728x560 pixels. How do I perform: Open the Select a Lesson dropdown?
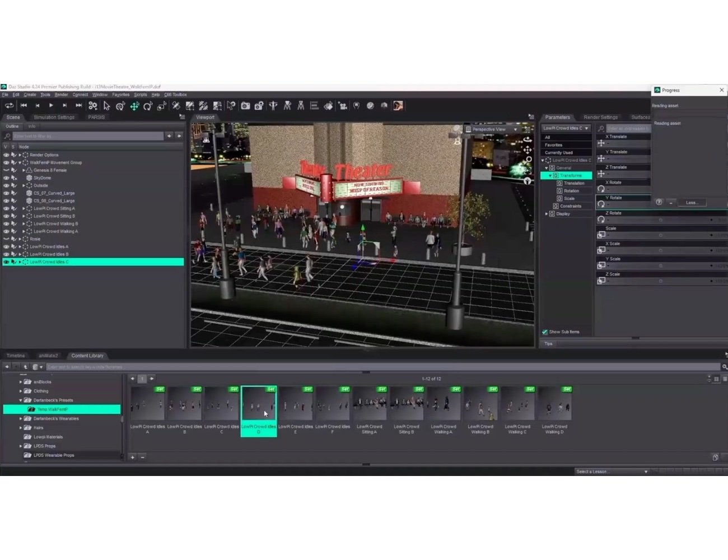pos(612,472)
